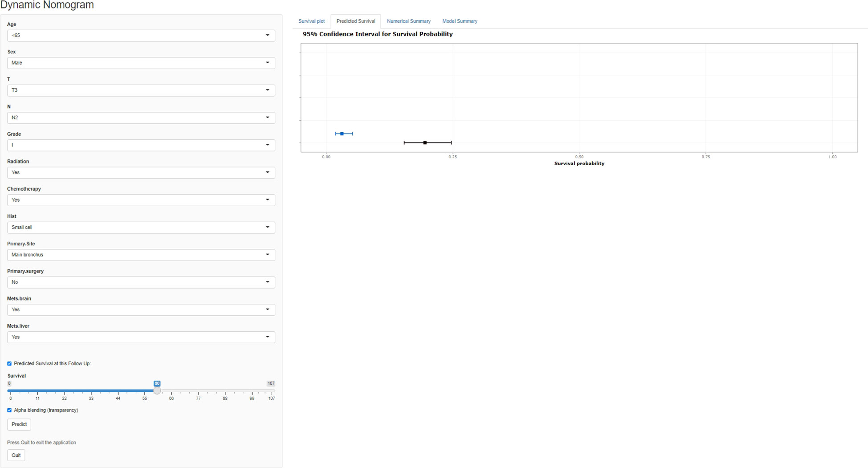
Task: Click the Dynamic Nomogram title
Action: tap(47, 5)
